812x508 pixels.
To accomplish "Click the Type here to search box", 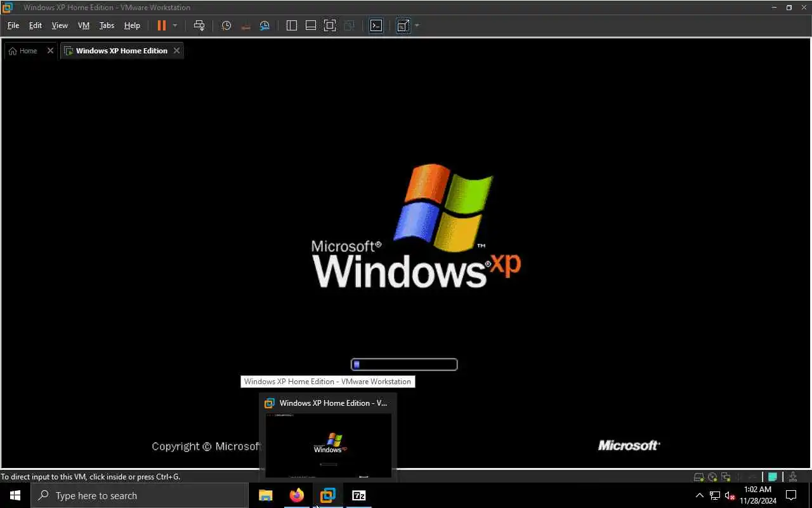I will (140, 495).
